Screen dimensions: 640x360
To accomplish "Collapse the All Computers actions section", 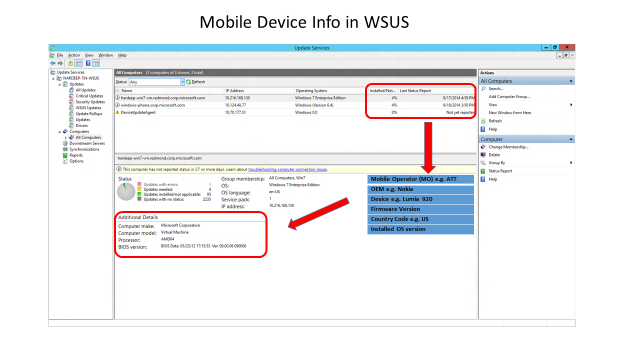I will click(x=571, y=81).
